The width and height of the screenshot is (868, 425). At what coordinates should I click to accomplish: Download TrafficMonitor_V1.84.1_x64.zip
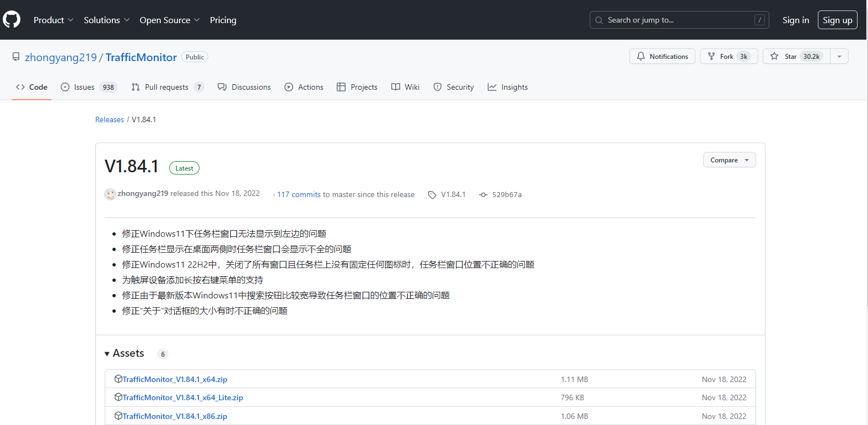[175, 379]
